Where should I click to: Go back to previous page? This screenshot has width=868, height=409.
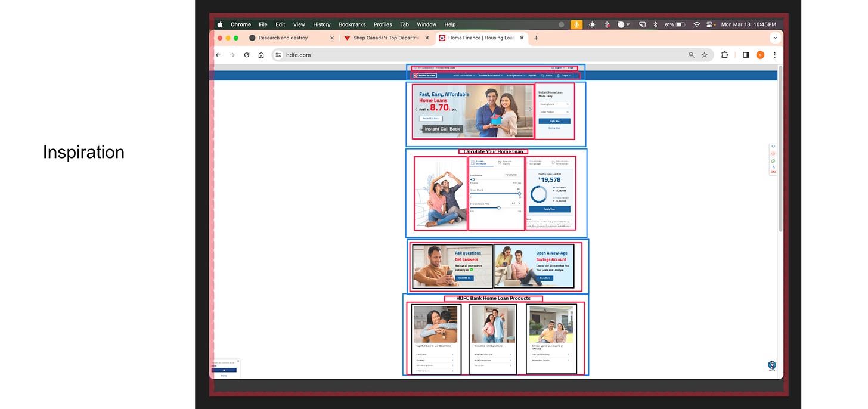[218, 55]
